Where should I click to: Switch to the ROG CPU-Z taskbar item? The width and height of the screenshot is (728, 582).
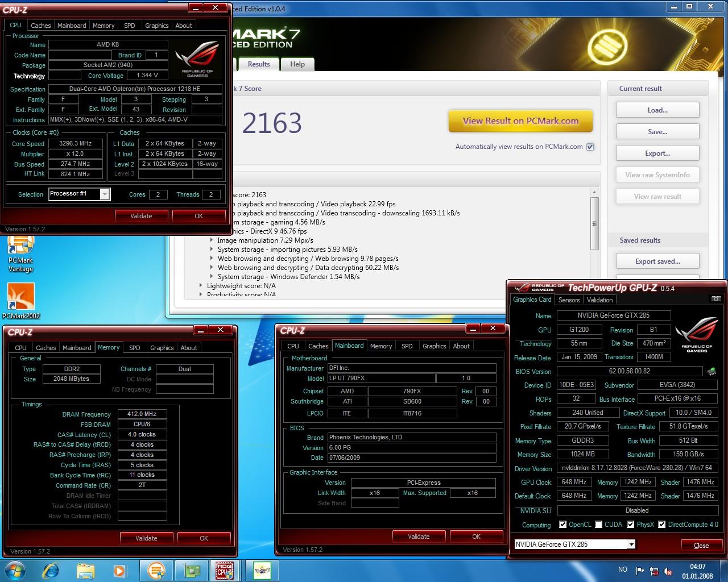pyautogui.click(x=225, y=570)
